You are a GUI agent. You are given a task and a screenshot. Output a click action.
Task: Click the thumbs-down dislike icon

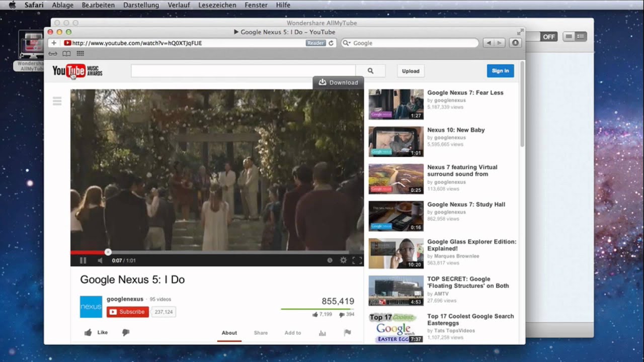pyautogui.click(x=126, y=332)
